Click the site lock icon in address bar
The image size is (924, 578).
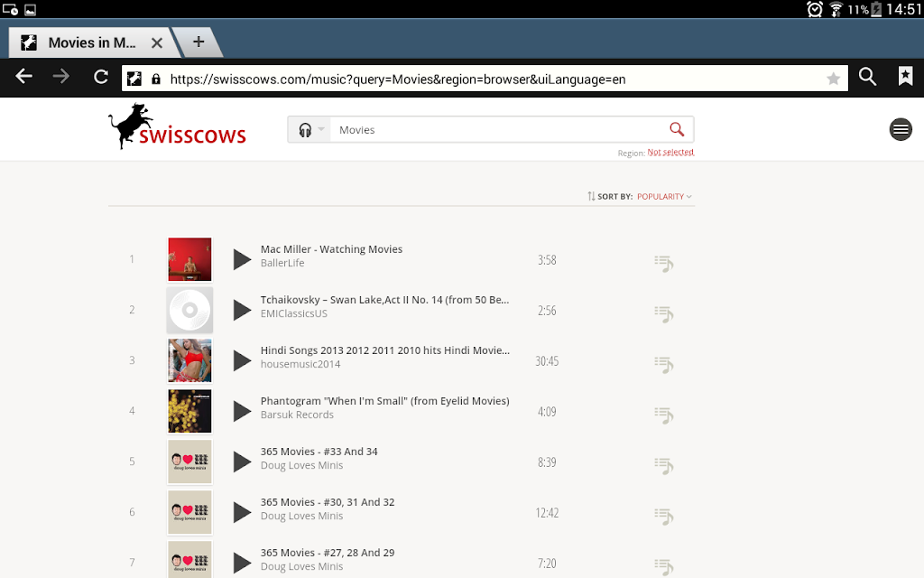click(155, 79)
